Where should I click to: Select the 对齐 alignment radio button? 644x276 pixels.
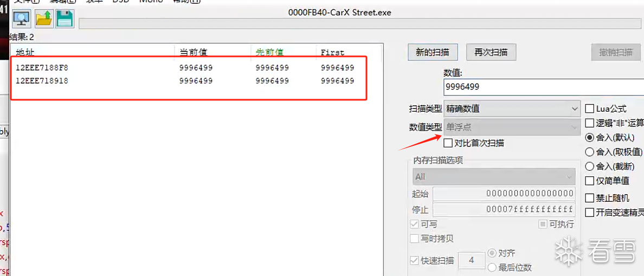(x=491, y=253)
